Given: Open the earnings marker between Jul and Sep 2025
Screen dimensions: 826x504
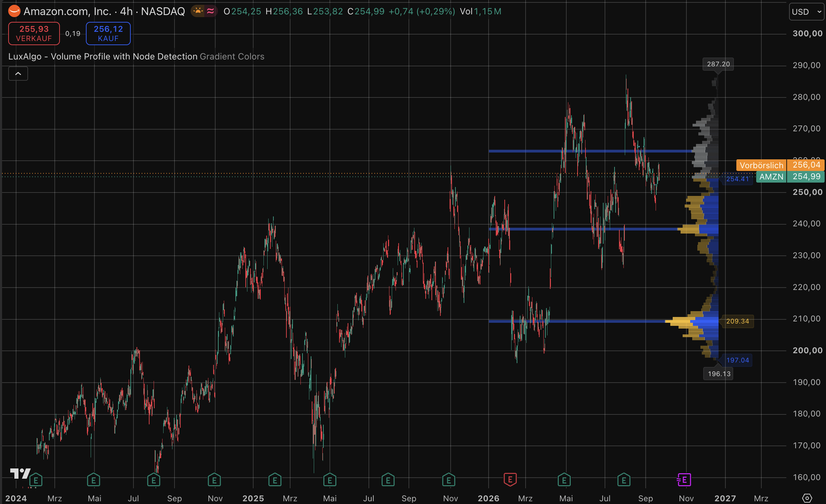Looking at the screenshot, I should 388,480.
